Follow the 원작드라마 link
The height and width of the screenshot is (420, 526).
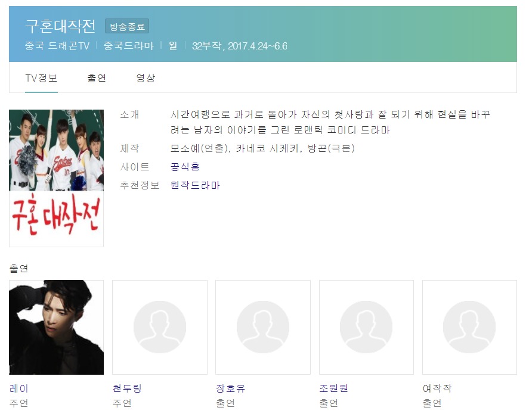point(195,185)
